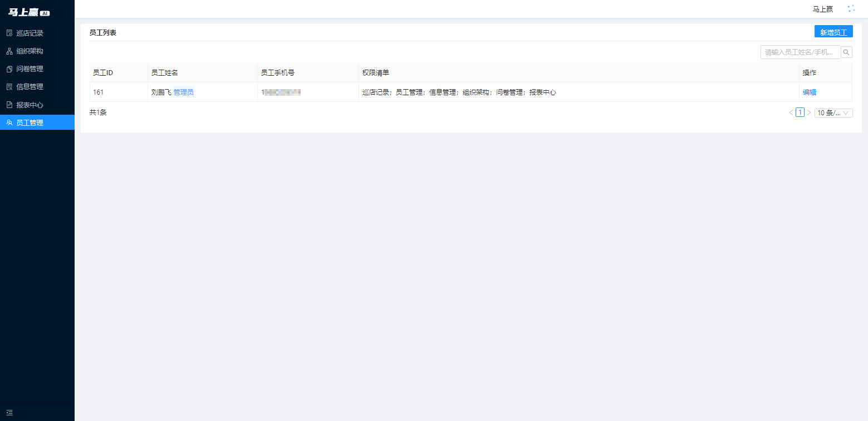This screenshot has height=421, width=868.
Task: Click 编辑 link for employee 161
Action: pos(810,92)
